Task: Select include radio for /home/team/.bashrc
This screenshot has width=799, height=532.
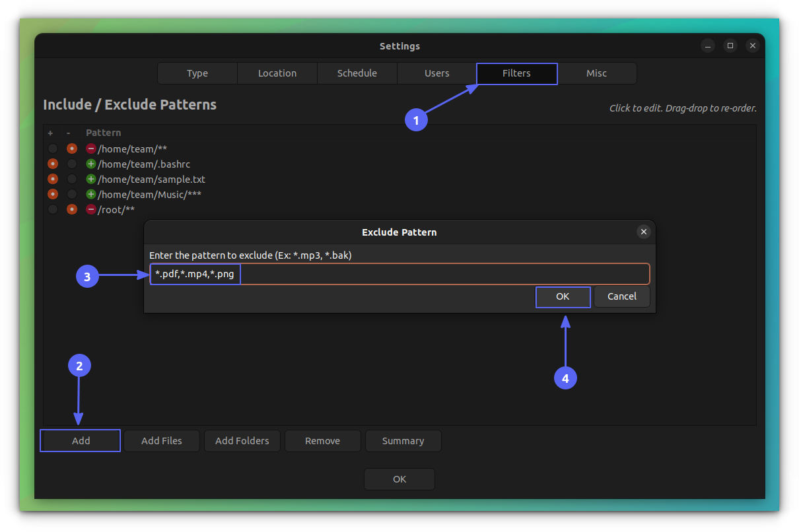Action: pyautogui.click(x=53, y=164)
